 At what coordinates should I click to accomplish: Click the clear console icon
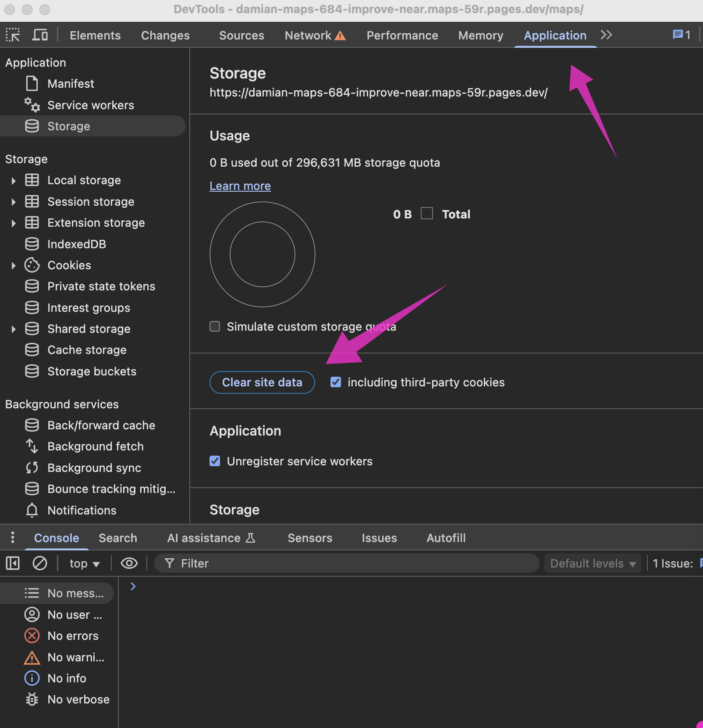tap(40, 563)
